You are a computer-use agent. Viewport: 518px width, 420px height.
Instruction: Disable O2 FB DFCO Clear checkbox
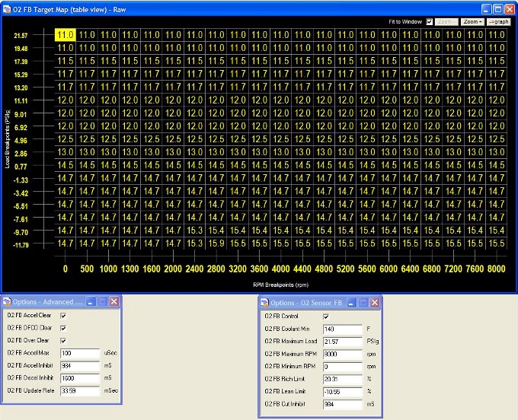pos(63,328)
